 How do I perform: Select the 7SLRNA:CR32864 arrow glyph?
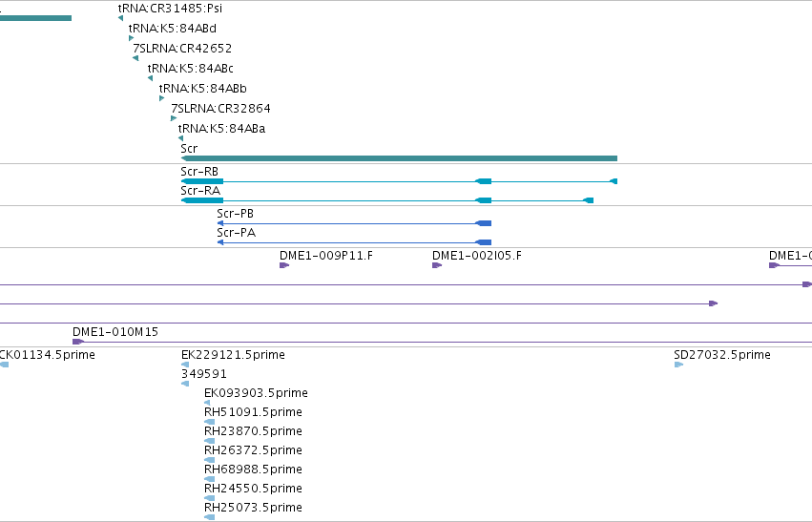(174, 118)
